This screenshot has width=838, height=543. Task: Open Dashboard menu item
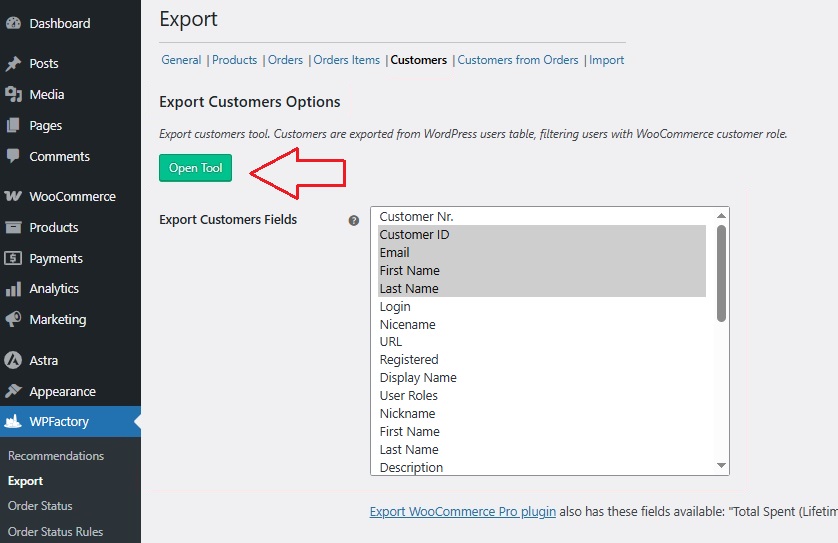point(60,24)
